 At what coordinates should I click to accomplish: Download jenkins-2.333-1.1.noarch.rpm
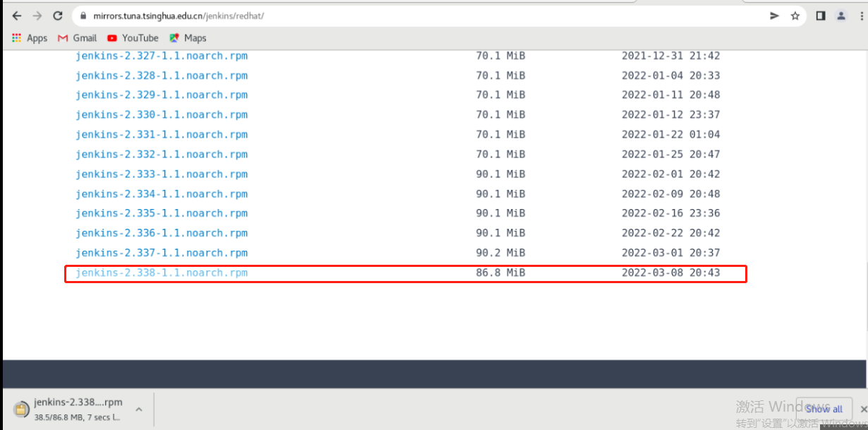[x=162, y=174]
